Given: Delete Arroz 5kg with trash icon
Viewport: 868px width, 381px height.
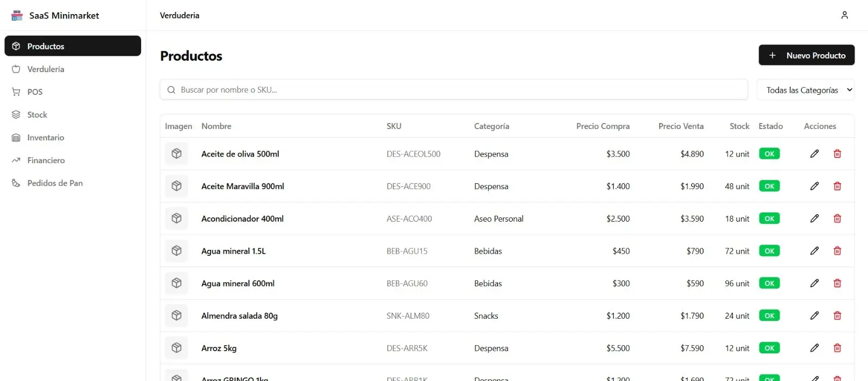Looking at the screenshot, I should coord(837,348).
